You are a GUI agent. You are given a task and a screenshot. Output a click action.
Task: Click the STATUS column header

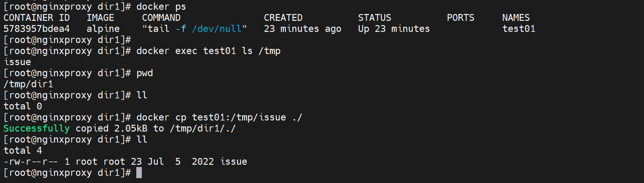point(374,18)
